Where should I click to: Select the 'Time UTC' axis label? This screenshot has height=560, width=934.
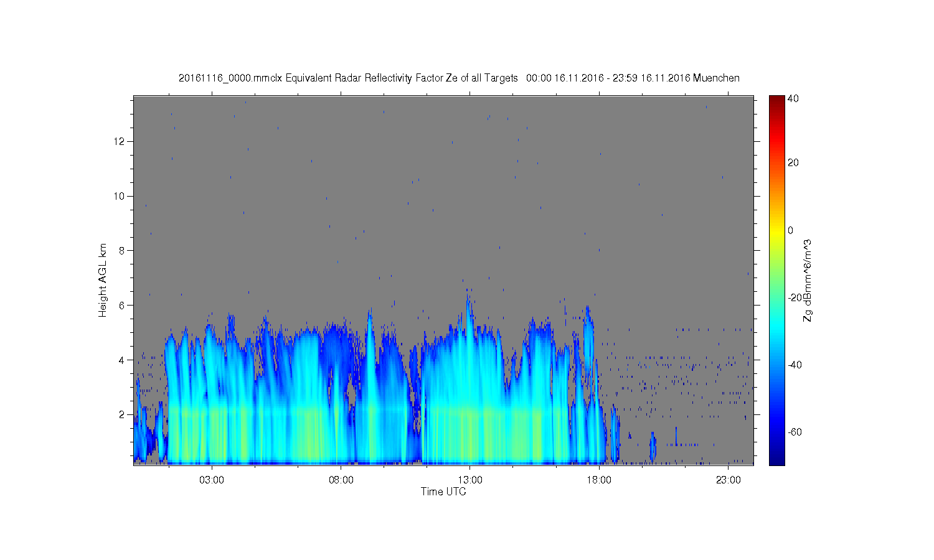(x=443, y=492)
